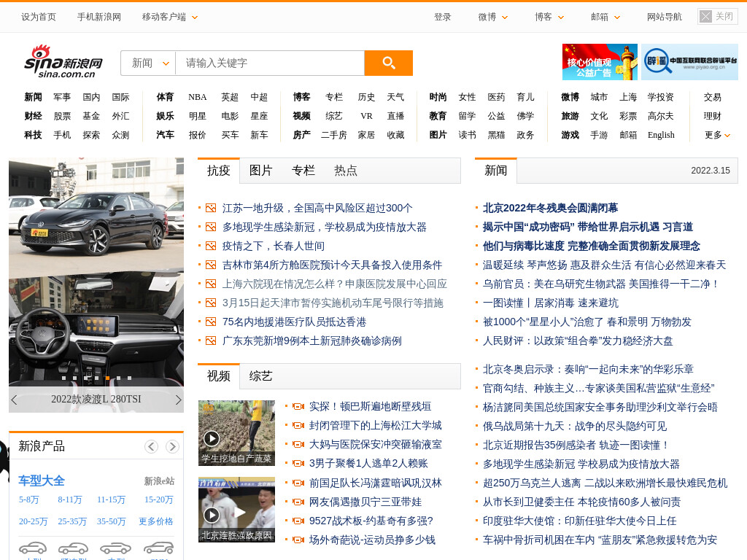This screenshot has height=560, width=747.
Task: Open image icon beside 江苏一地升级 headline
Action: click(211, 208)
